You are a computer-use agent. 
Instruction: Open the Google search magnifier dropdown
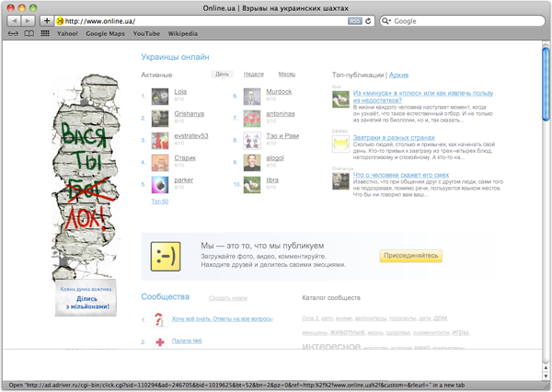387,20
